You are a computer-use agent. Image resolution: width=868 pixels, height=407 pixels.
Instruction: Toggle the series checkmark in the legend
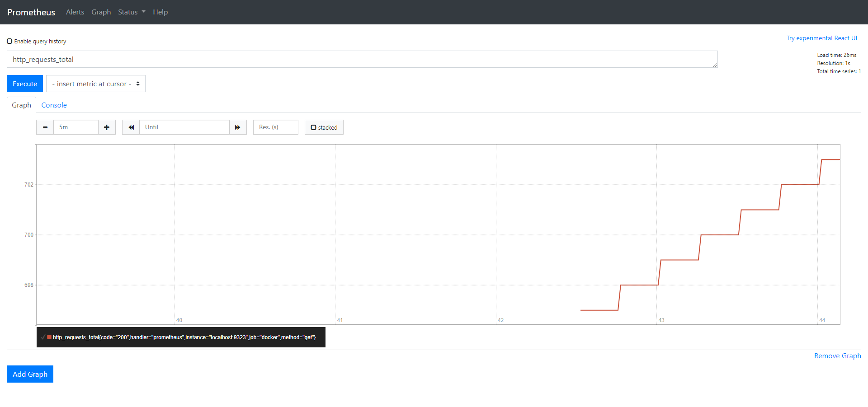[43, 337]
